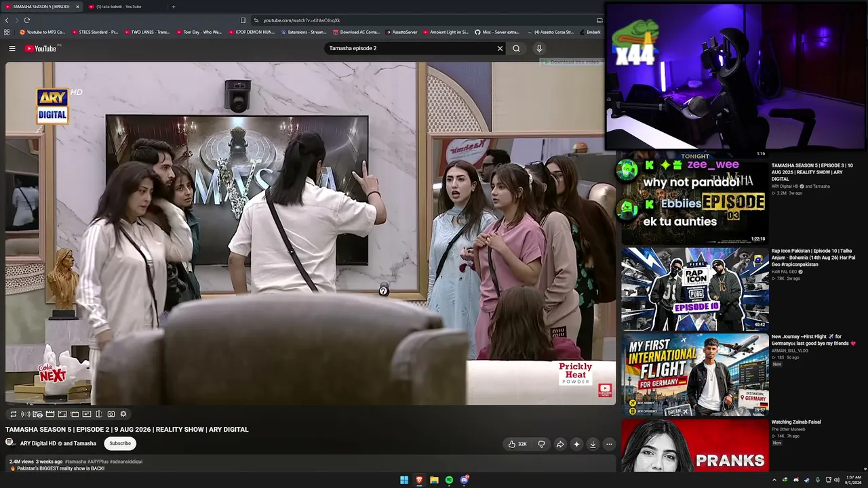Take a video screenshot with the camera icon
This screenshot has height=488, width=868.
click(x=111, y=414)
